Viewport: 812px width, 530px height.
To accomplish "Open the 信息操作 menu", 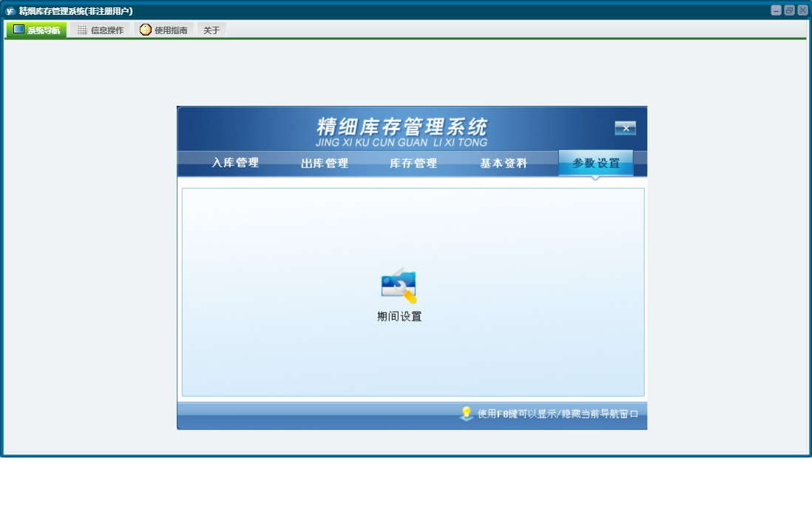I will [101, 30].
